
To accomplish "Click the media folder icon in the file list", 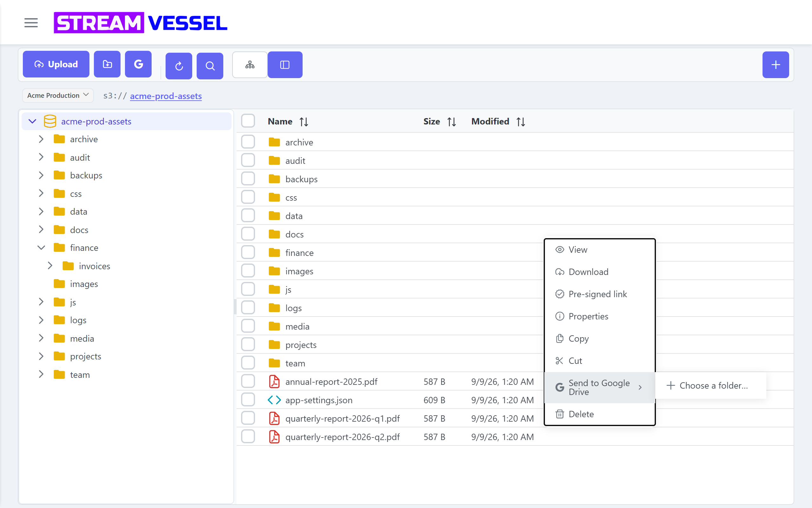I will point(274,326).
